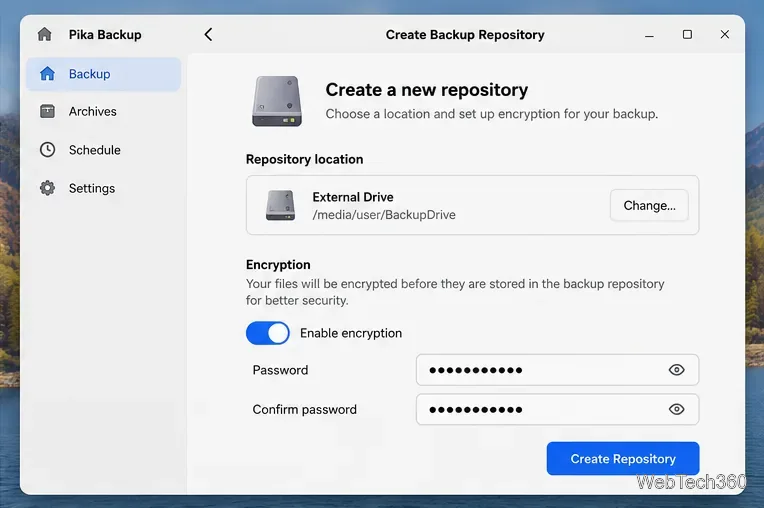
Task: Click the External Drive label
Action: (x=353, y=197)
